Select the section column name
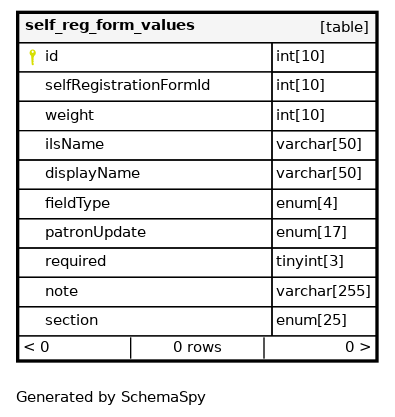The height and width of the screenshot is (417, 395). (72, 320)
